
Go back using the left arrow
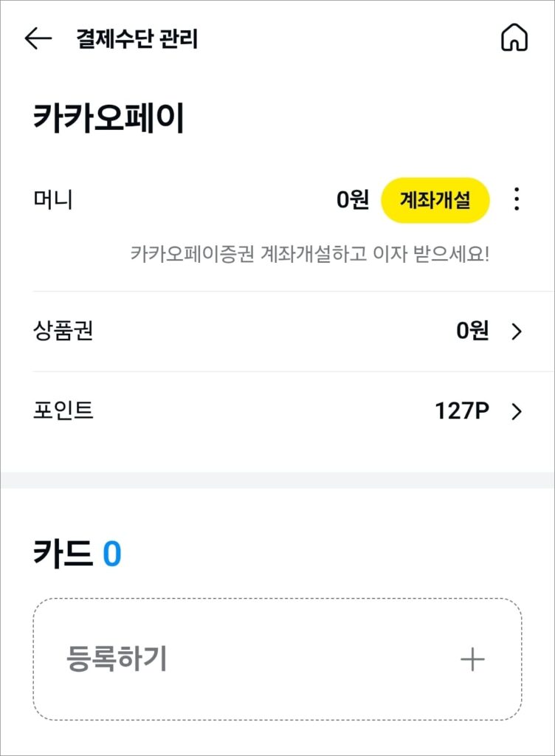click(x=38, y=38)
